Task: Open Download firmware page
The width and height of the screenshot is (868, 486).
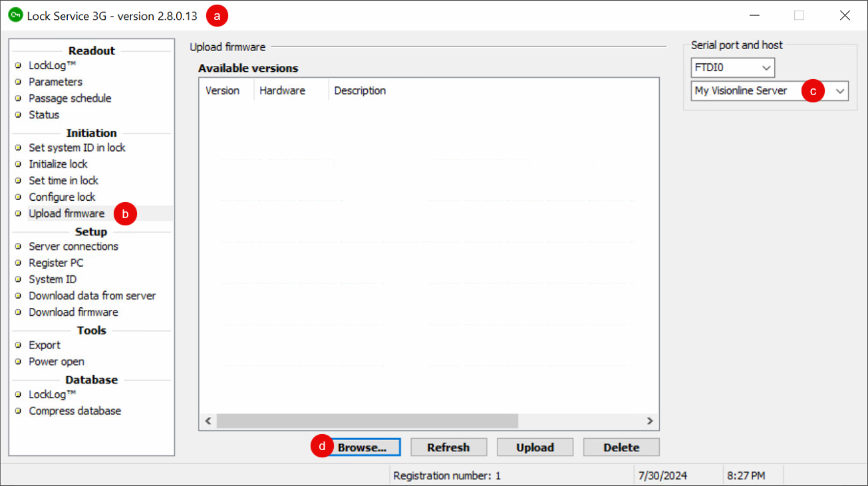Action: click(x=73, y=312)
